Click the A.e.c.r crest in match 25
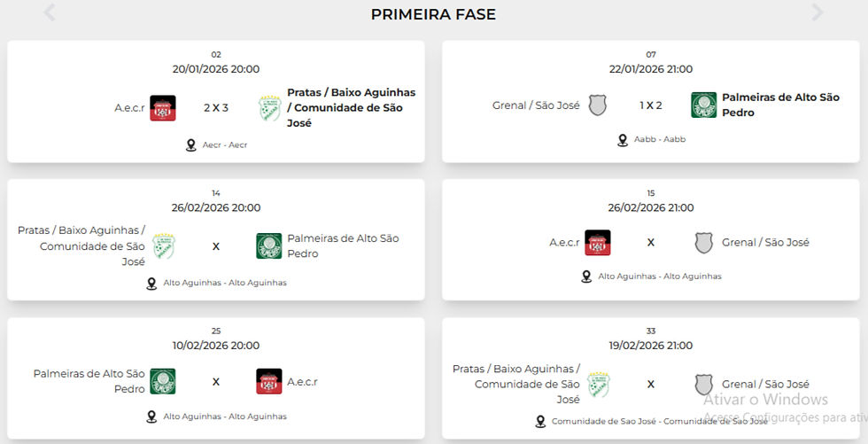Viewport: 868px width, 444px height. coord(268,382)
